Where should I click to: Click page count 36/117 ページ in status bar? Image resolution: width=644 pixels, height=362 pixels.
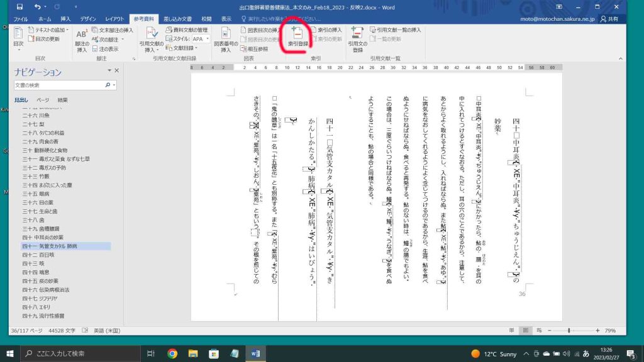26,331
